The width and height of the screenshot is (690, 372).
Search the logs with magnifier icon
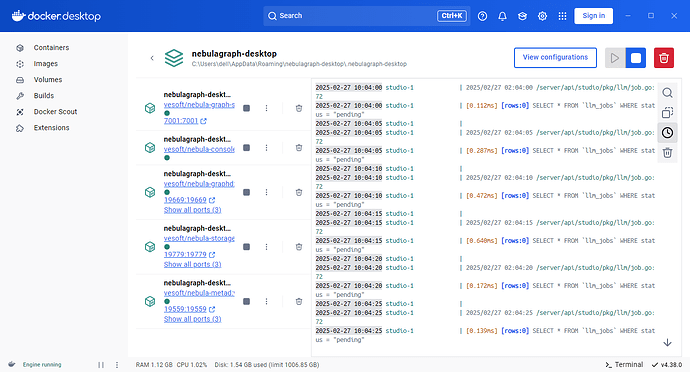(x=668, y=92)
